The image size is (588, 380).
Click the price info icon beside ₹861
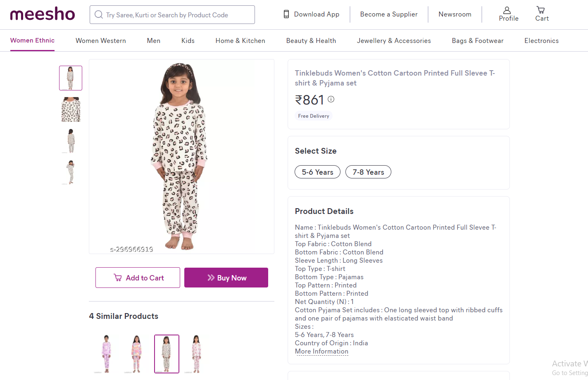click(x=331, y=99)
